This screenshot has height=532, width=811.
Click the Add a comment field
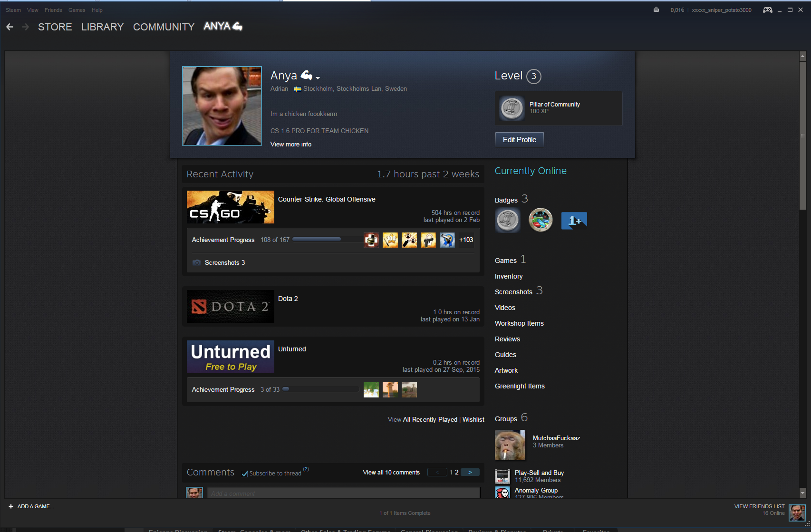point(343,493)
